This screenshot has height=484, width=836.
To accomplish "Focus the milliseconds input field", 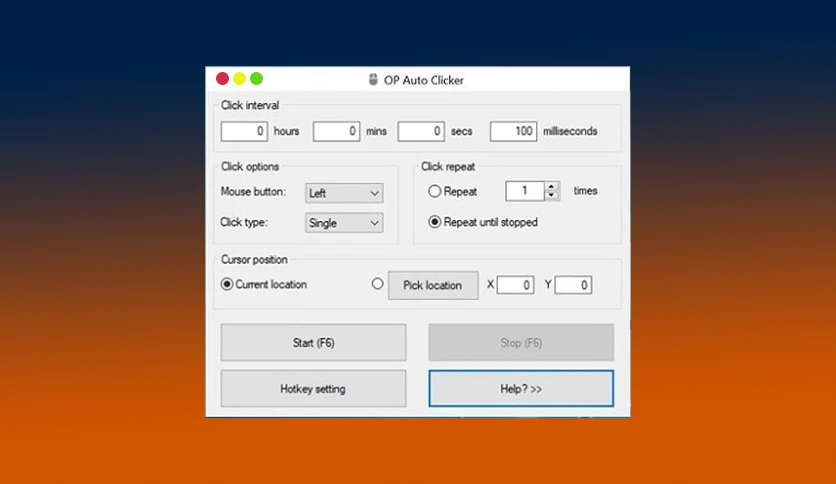I will (x=513, y=131).
